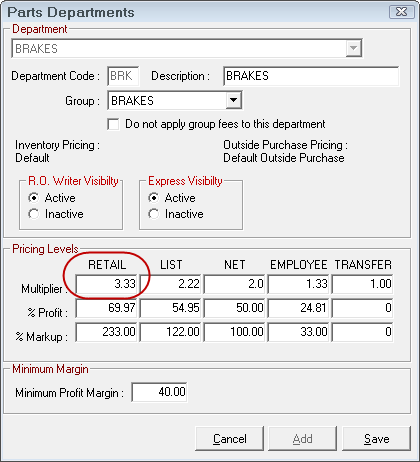Click the Department Code field

click(123, 76)
